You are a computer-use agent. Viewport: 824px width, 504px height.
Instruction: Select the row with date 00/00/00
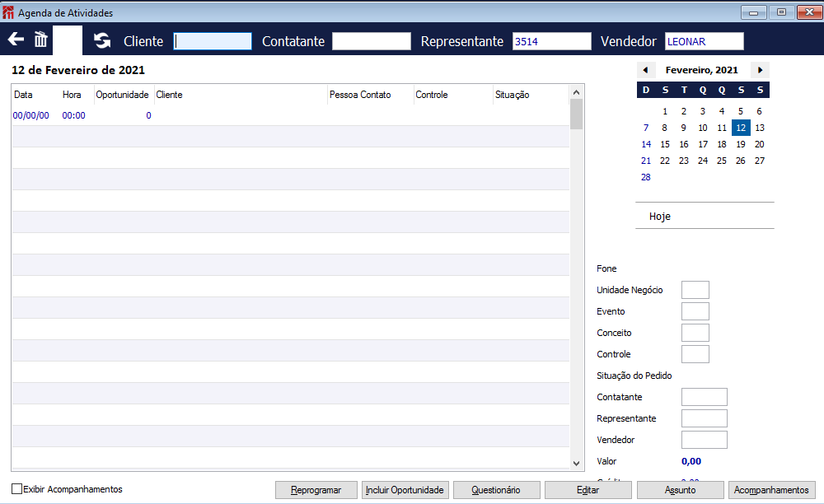pos(291,115)
